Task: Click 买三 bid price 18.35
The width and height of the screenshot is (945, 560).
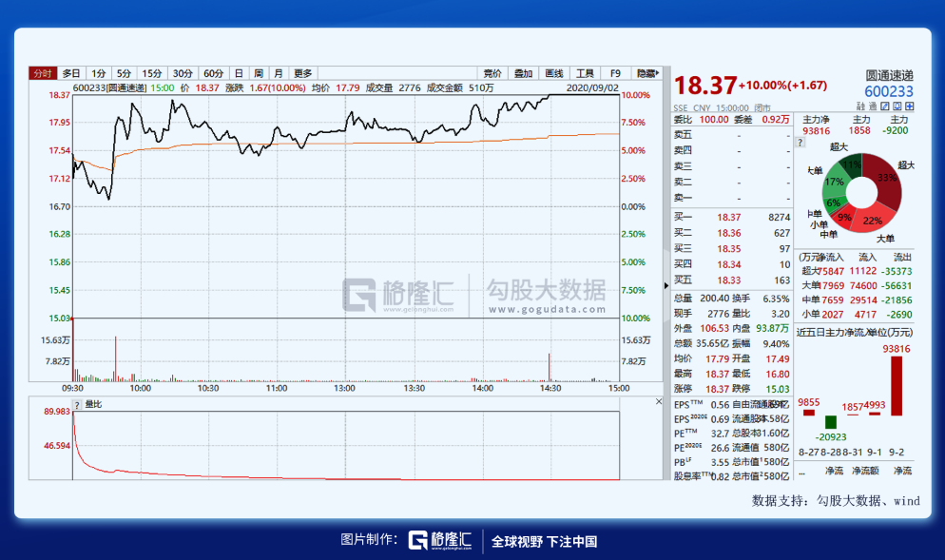Action: click(728, 248)
